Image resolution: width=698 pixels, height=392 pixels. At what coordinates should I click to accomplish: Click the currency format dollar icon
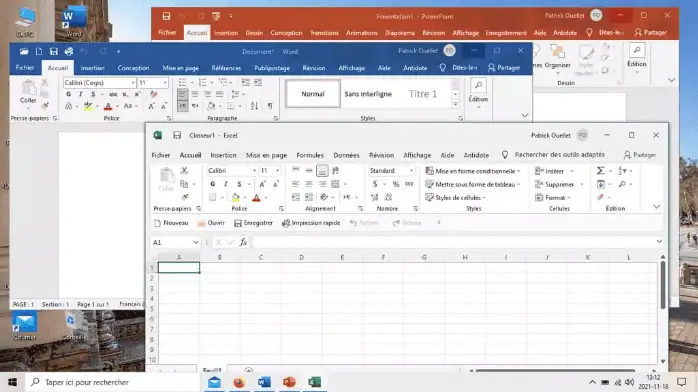click(375, 184)
